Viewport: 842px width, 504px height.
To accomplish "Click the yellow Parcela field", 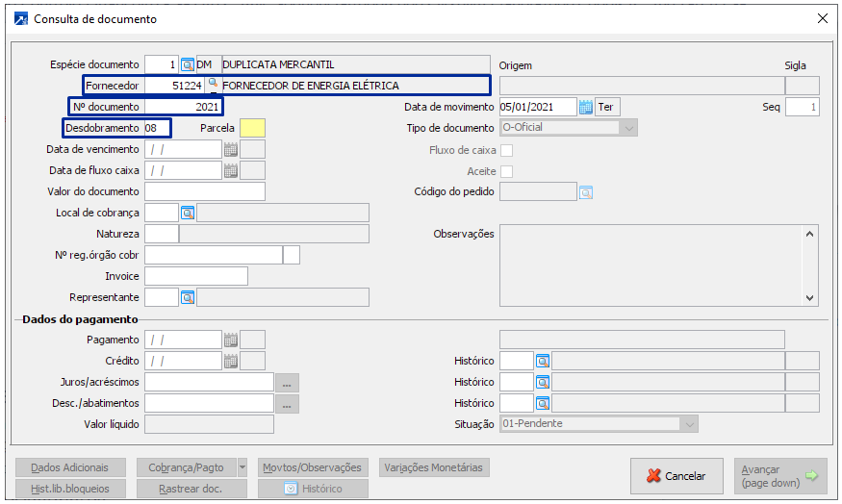I will tap(252, 128).
